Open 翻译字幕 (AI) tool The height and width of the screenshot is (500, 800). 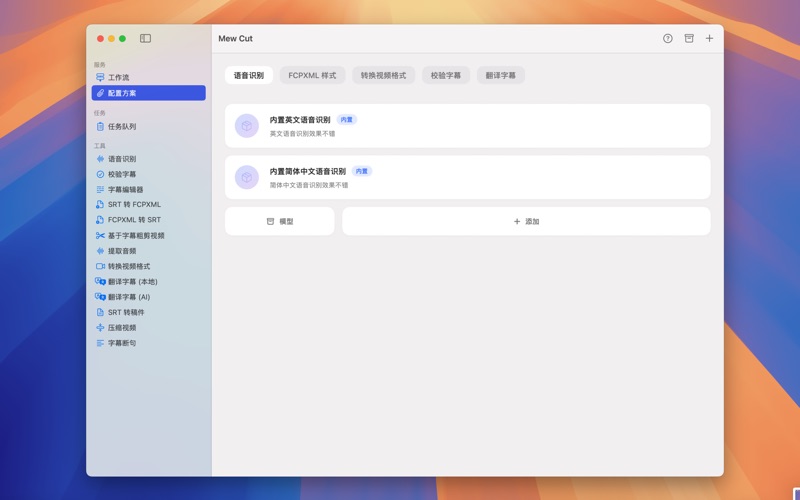coord(148,297)
